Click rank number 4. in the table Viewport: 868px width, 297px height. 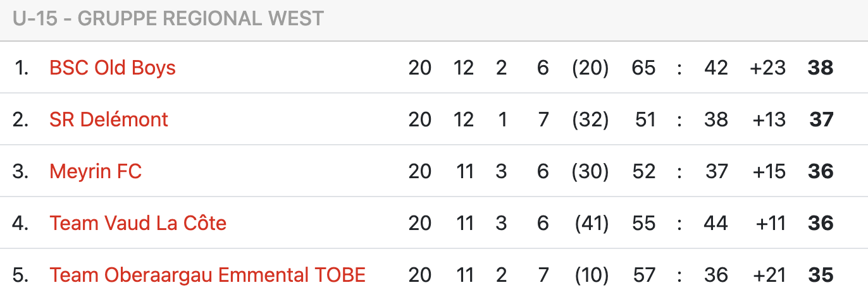(21, 223)
